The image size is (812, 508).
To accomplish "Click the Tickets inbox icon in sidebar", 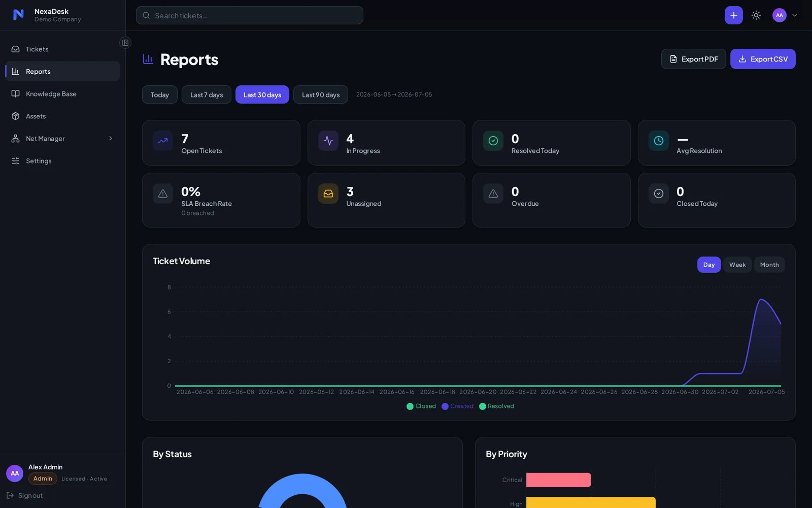I will [15, 49].
